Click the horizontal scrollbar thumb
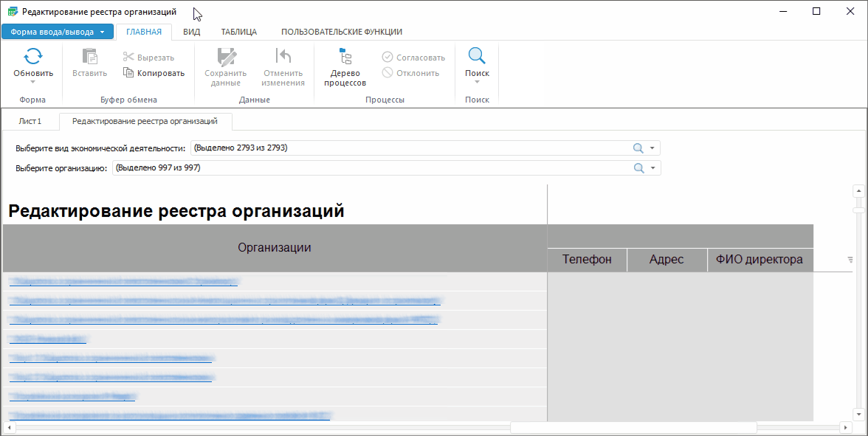 (633, 427)
